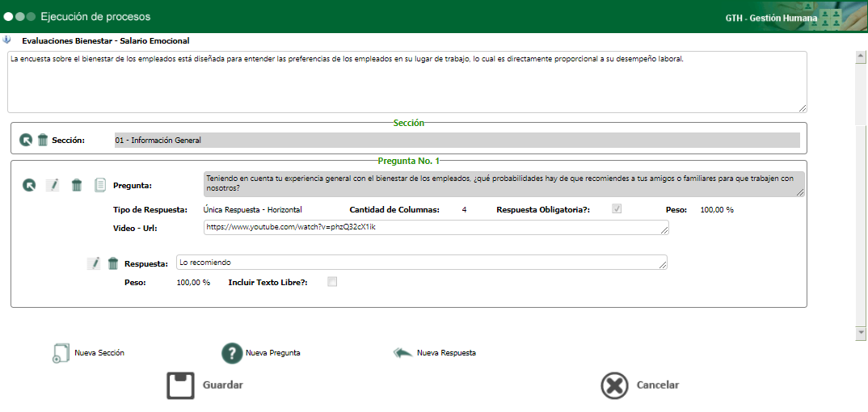This screenshot has width=868, height=412.
Task: Click the scrollbar down arrow
Action: 860,333
